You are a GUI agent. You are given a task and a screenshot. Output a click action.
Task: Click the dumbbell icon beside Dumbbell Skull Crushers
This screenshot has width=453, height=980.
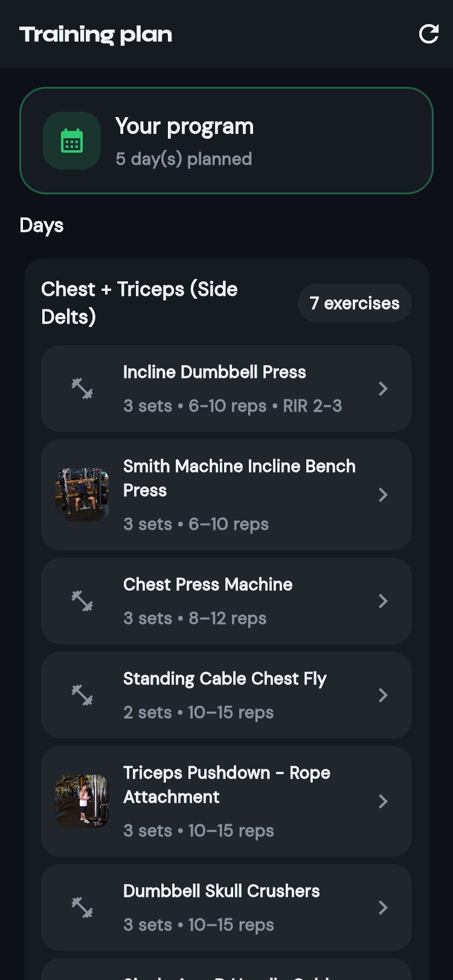tap(83, 908)
